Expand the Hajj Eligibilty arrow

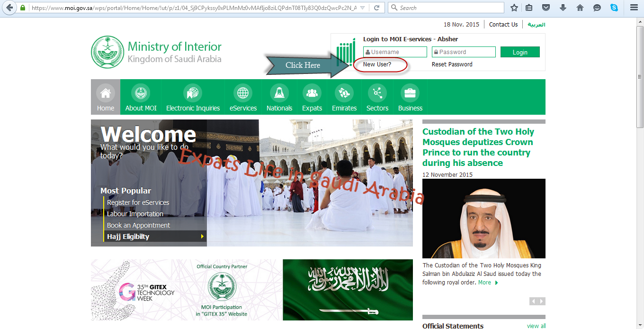(x=203, y=236)
